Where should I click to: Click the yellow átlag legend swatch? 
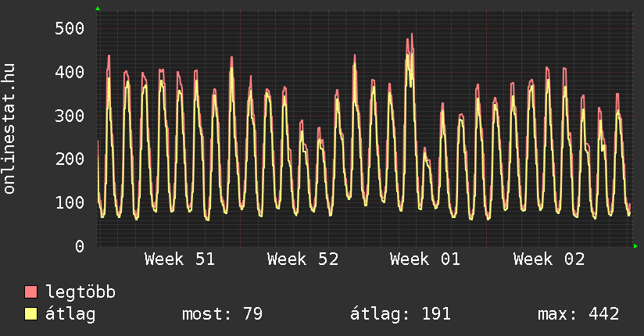(x=30, y=315)
